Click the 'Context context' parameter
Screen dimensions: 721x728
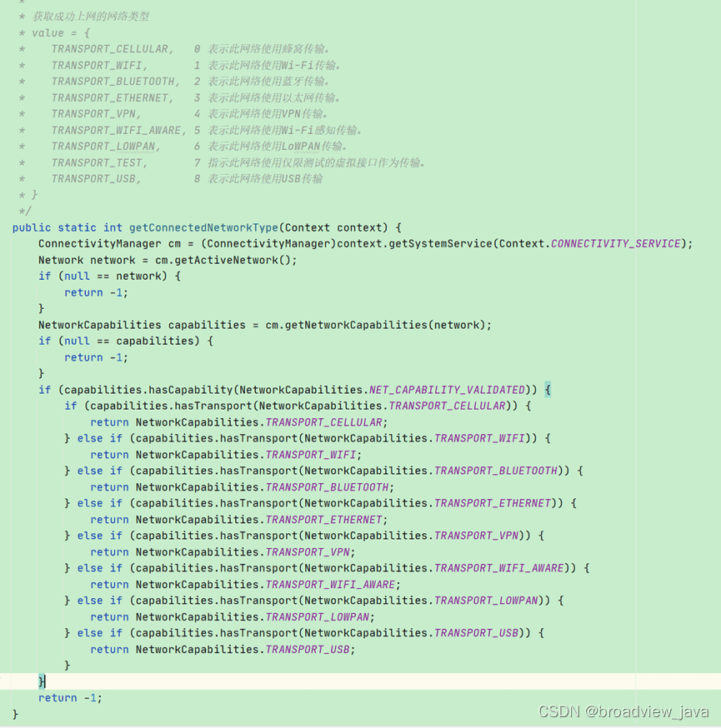point(333,228)
